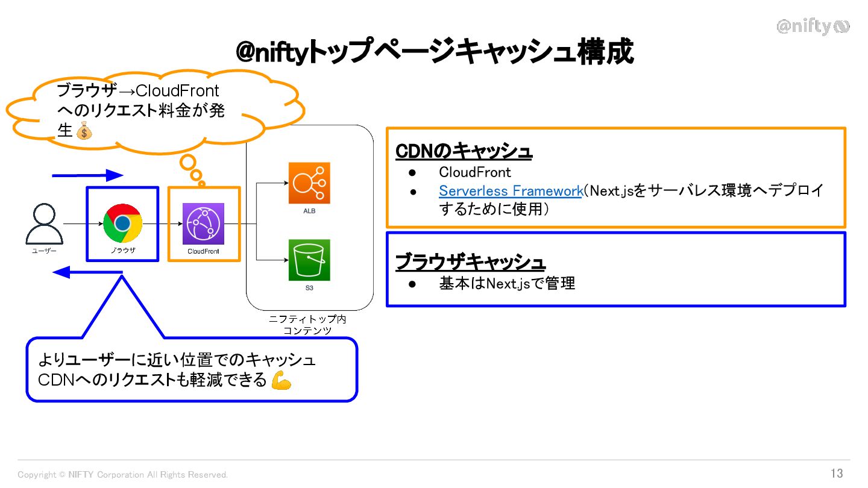Click the "S3" label
Viewport: 868px width, 488px height.
[x=309, y=288]
